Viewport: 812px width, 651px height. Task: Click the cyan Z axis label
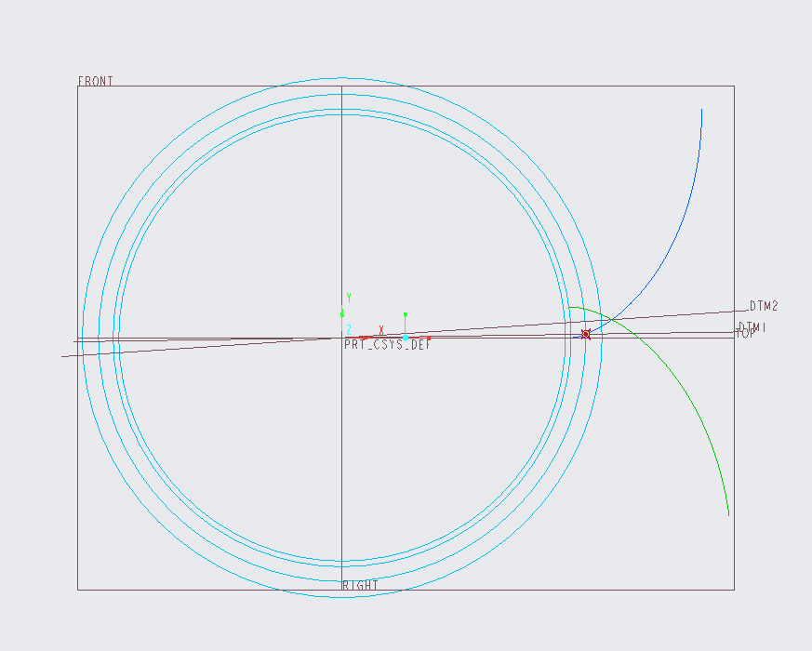[349, 329]
